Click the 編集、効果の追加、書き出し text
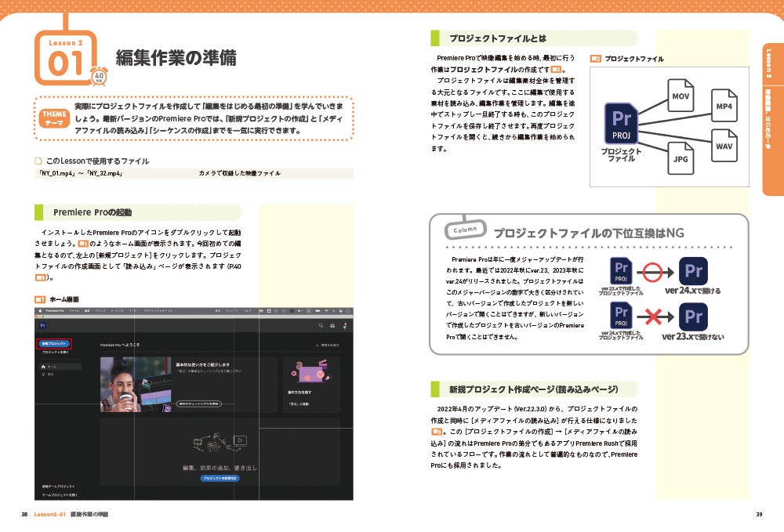This screenshot has height=532, width=784. 220,468
